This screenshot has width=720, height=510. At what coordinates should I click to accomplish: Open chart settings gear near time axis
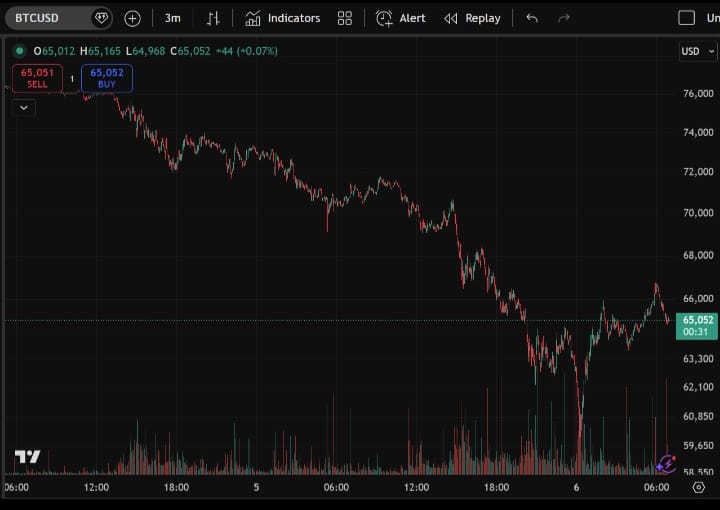(698, 487)
